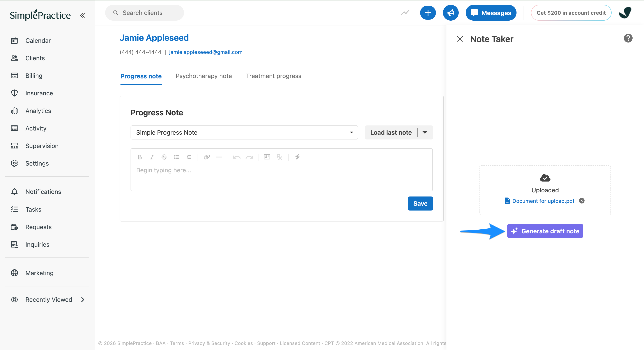Open Note Taker help question mark
This screenshot has height=350, width=644.
coord(628,38)
